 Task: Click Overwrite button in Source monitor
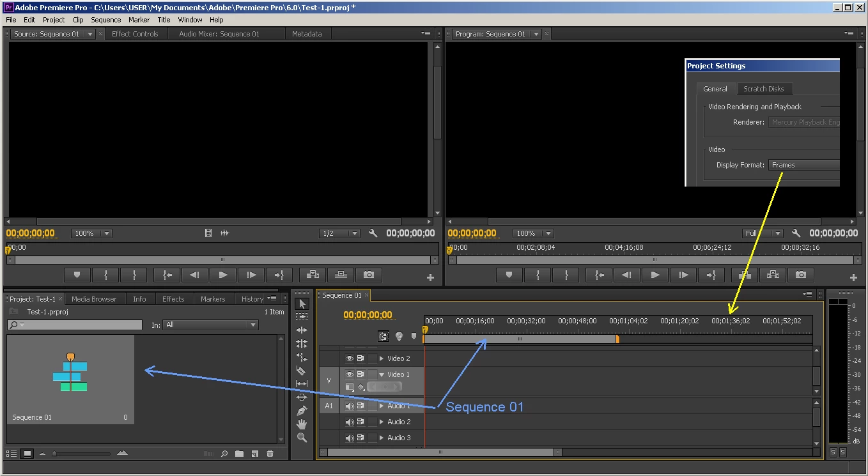341,275
